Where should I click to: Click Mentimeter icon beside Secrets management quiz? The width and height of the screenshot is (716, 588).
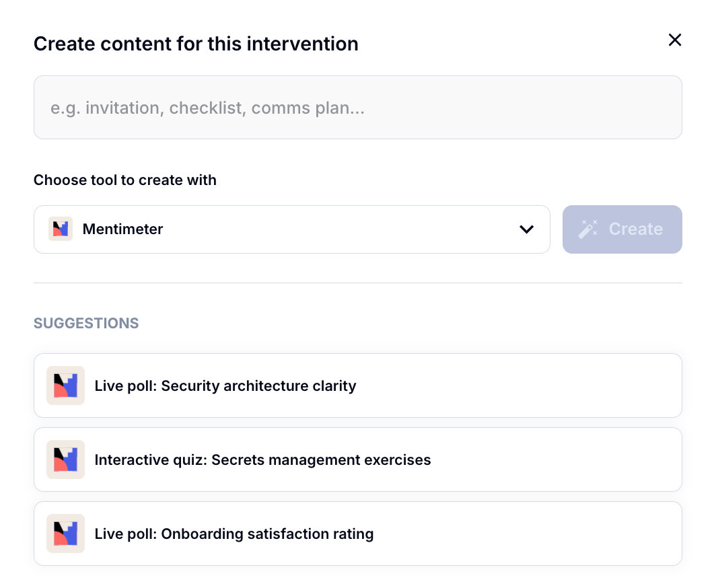coord(65,460)
